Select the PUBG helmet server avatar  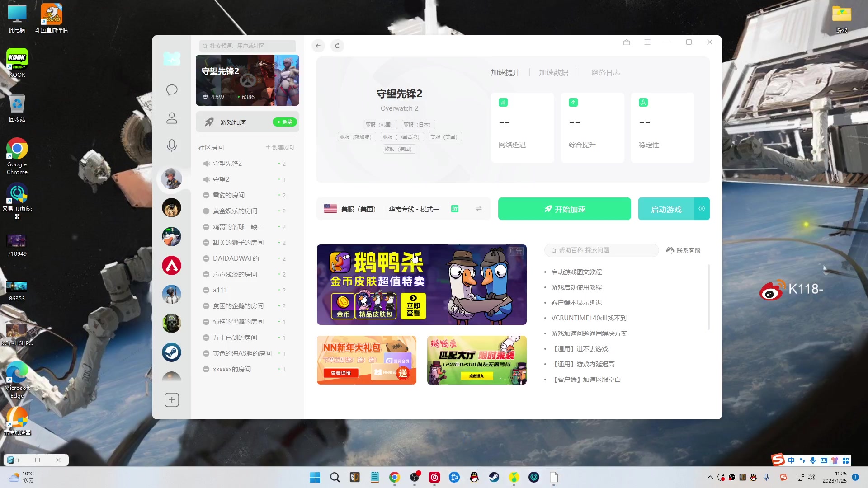(x=172, y=295)
